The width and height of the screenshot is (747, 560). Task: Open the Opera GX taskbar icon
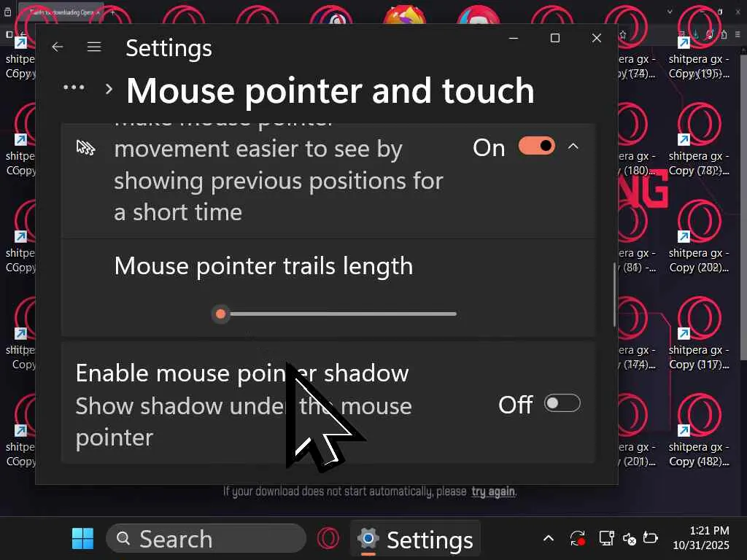pos(328,539)
